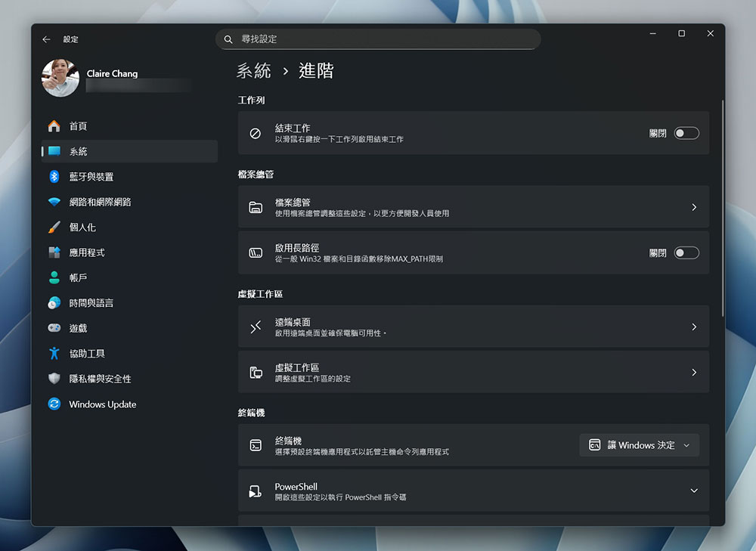Toggle the 結束工作 switch on
The height and width of the screenshot is (551, 756).
point(686,133)
